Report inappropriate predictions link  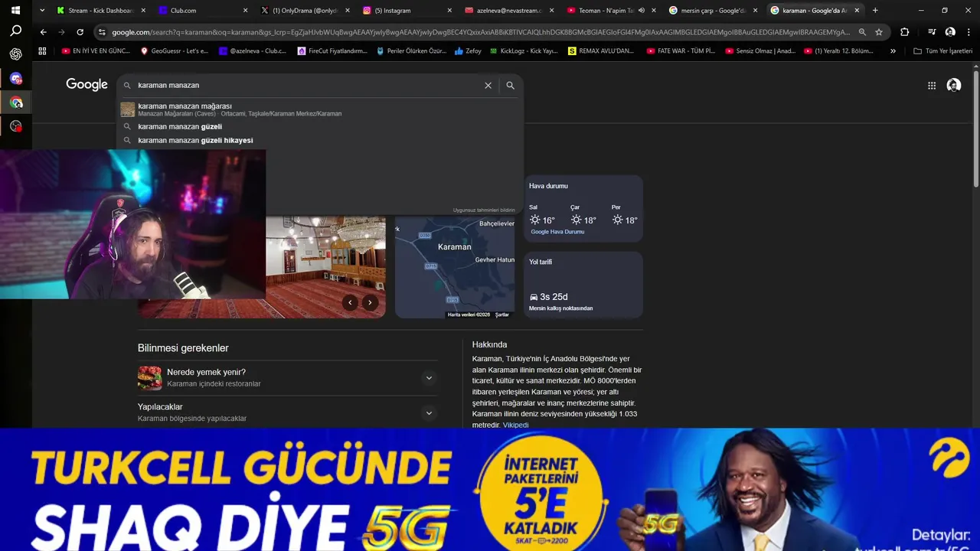coord(484,210)
